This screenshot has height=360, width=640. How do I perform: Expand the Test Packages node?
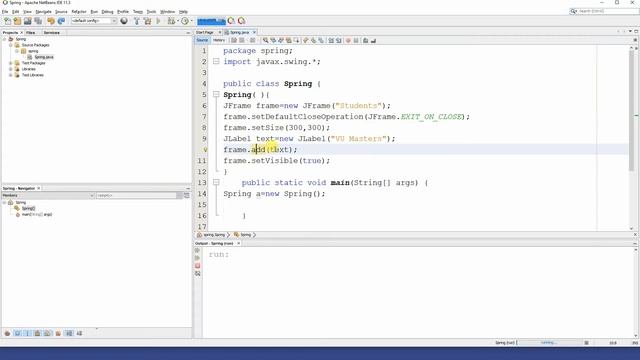(x=11, y=63)
